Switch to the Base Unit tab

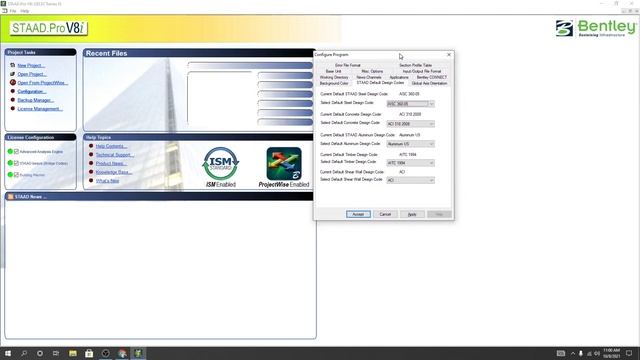tap(333, 71)
